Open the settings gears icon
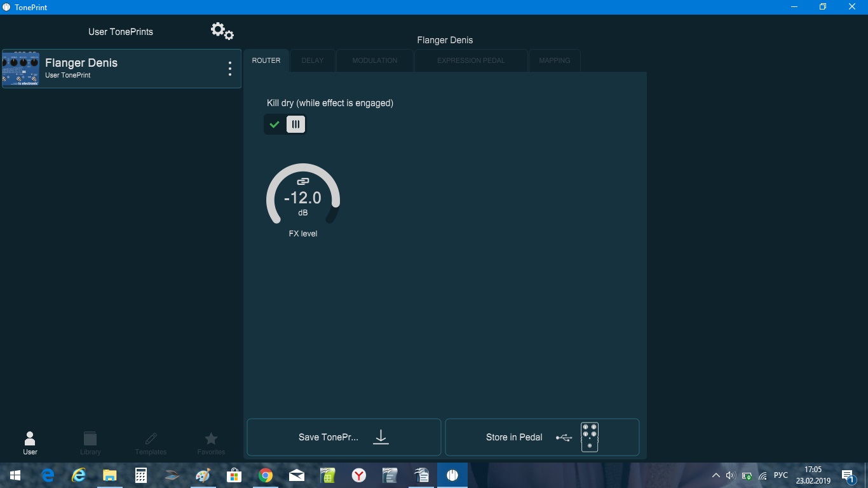 coord(222,30)
